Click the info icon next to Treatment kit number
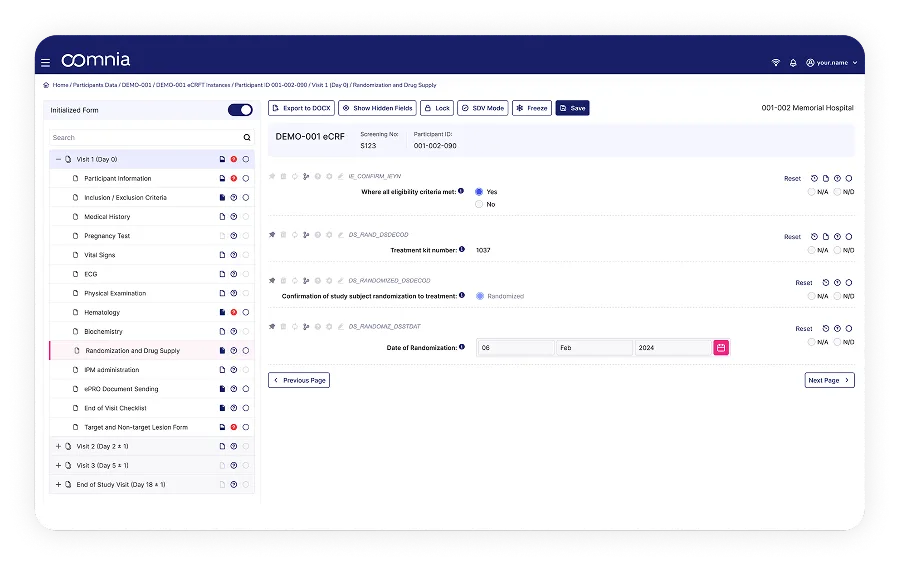Screen dimensions: 900x566 coord(461,249)
